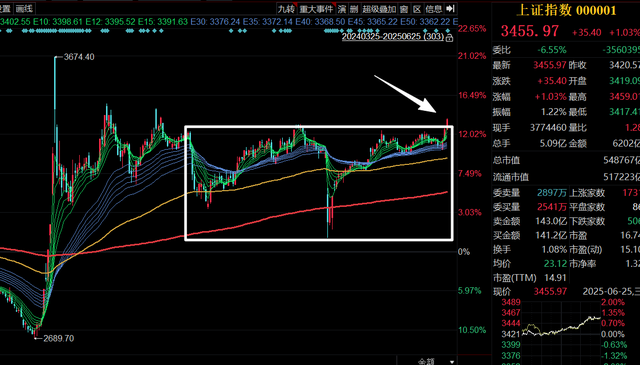Select the 金额 sub-chart indicator label
640x365 pixels.
pos(426,362)
